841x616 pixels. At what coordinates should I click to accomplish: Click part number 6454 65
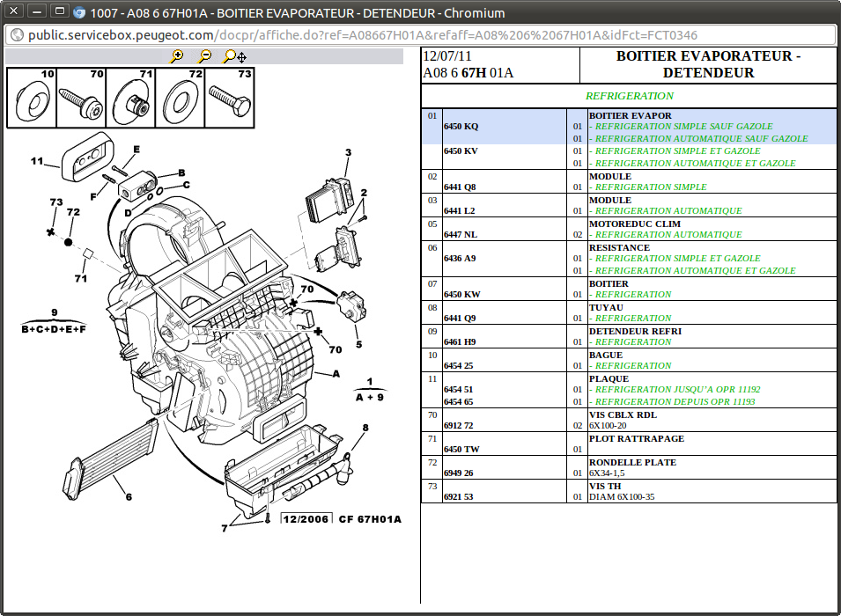(458, 402)
